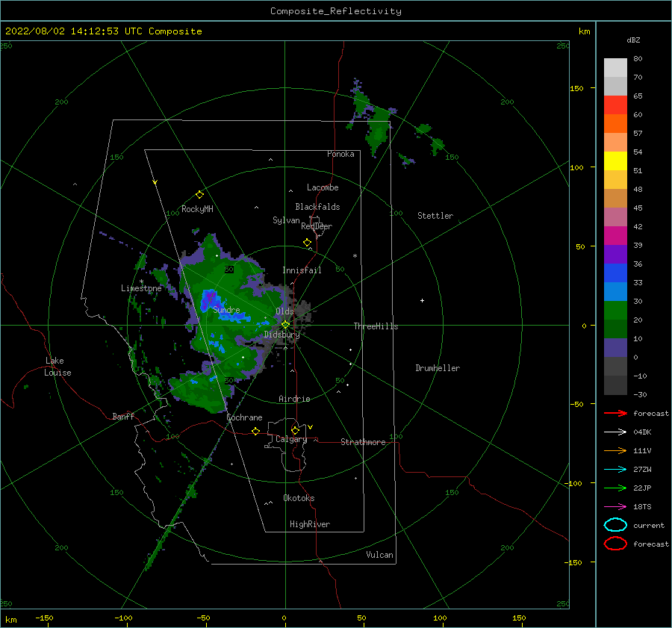Click the white 04DK arrow in legend
672x628 pixels.
[x=615, y=432]
